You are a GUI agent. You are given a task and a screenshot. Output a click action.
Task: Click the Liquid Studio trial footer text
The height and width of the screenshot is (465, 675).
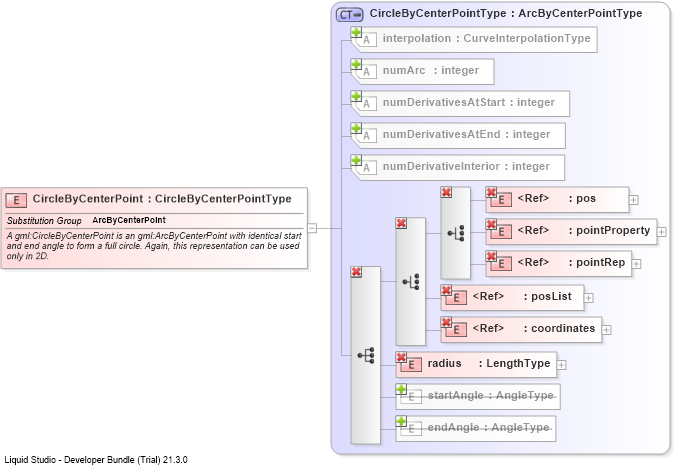click(x=96, y=459)
